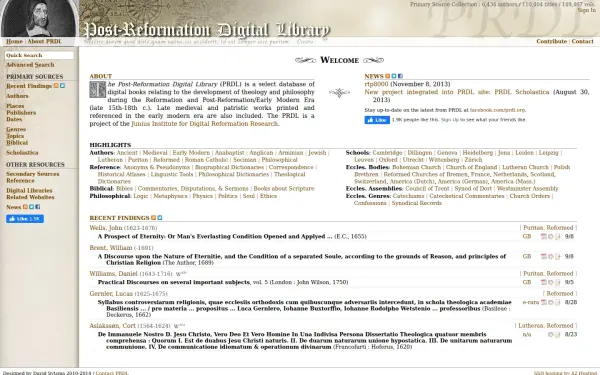Open the GB link for Practical Discourses
Viewport: 600px width, 375px height.
tap(527, 282)
